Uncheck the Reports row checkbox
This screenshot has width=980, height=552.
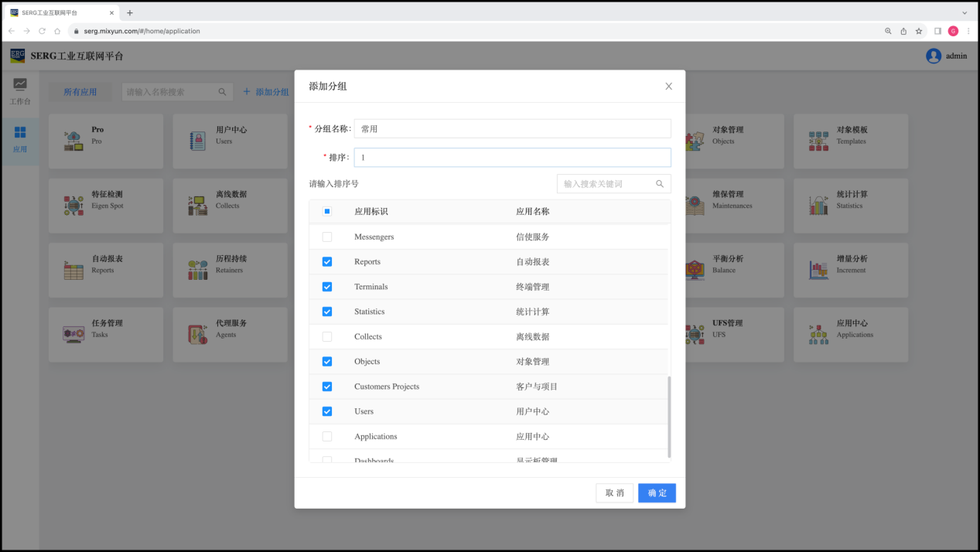click(326, 262)
